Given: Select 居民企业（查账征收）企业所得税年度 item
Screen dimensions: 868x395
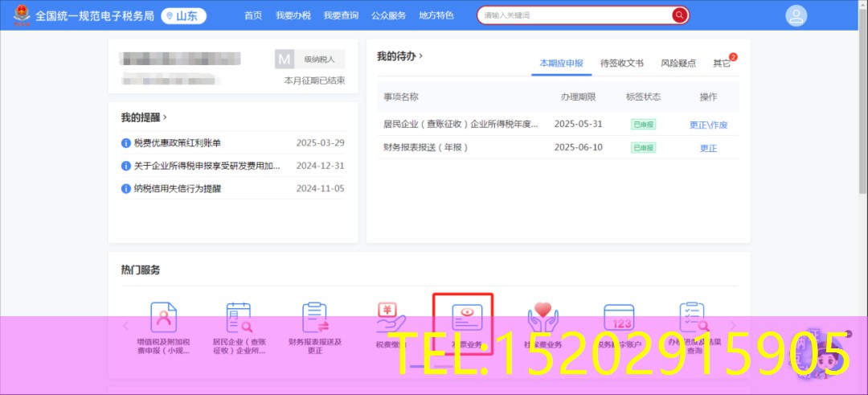Looking at the screenshot, I should (461, 124).
